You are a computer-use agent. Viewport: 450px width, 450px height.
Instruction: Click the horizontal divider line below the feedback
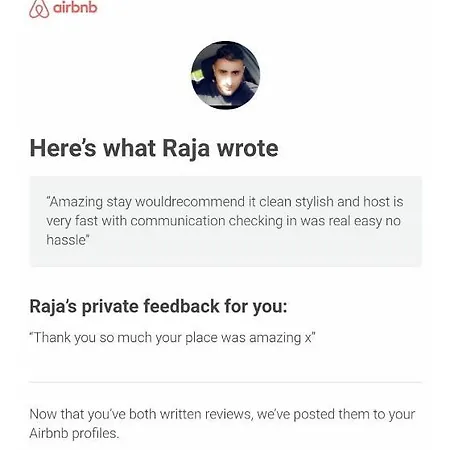click(226, 382)
